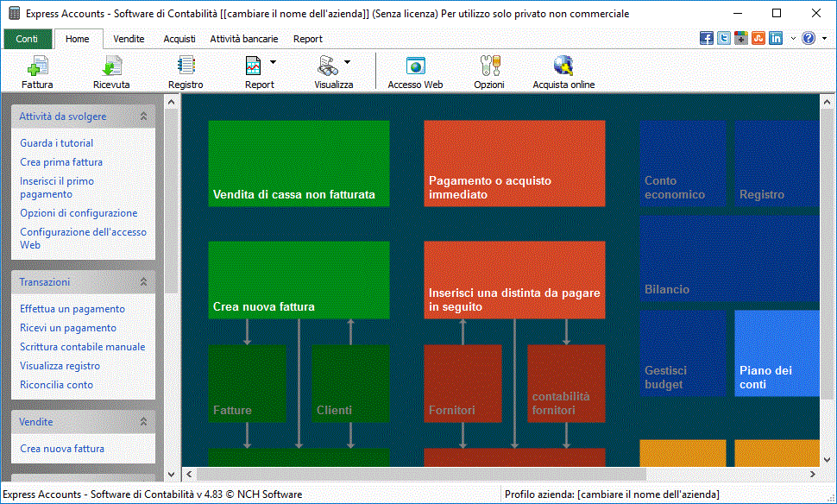Collapse the Vendite sidebar panel
Image resolution: width=837 pixels, height=504 pixels.
(x=143, y=422)
